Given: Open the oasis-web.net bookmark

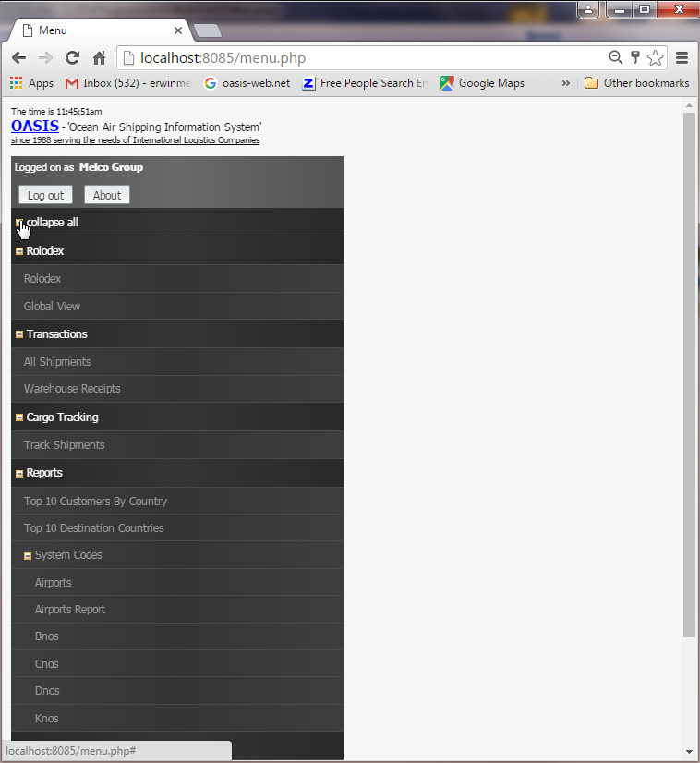Looking at the screenshot, I should tap(247, 83).
